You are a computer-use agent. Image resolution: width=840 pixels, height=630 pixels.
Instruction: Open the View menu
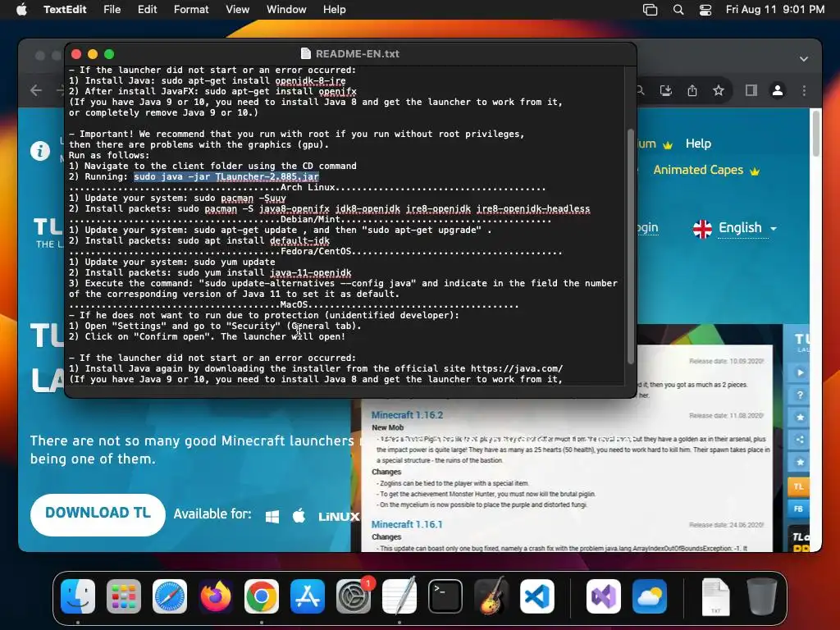[237, 10]
